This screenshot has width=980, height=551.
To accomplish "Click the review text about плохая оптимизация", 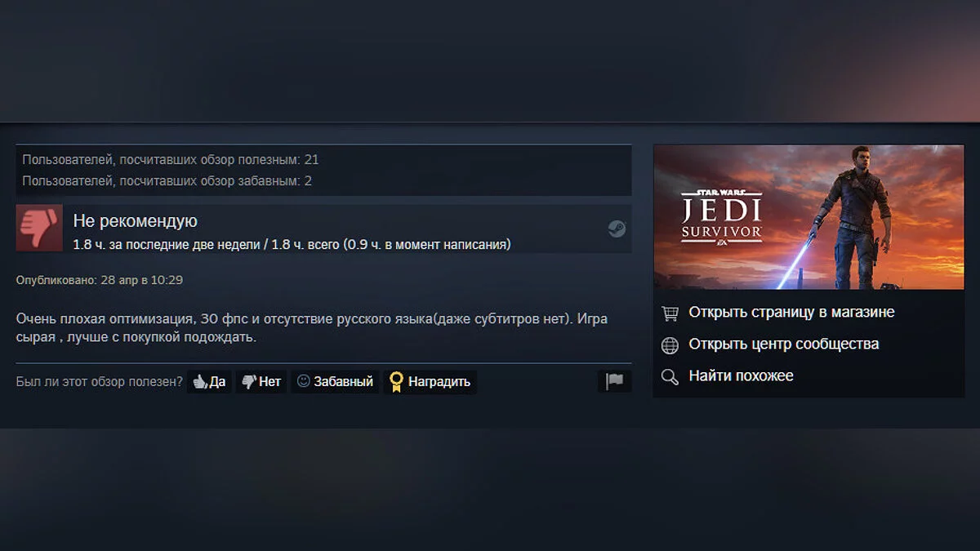I will tap(312, 327).
